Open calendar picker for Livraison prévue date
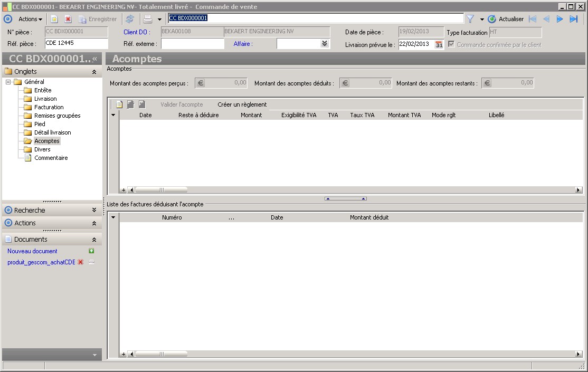Viewport: 588px width, 372px height. [439, 44]
